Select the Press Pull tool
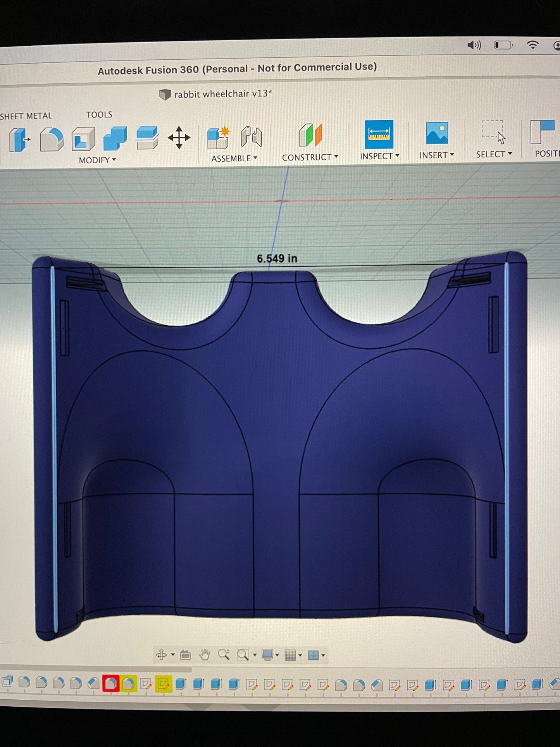 (x=19, y=139)
